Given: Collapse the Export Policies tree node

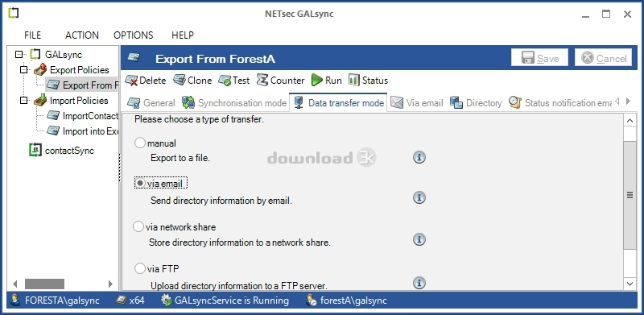Looking at the screenshot, I should click(x=24, y=70).
